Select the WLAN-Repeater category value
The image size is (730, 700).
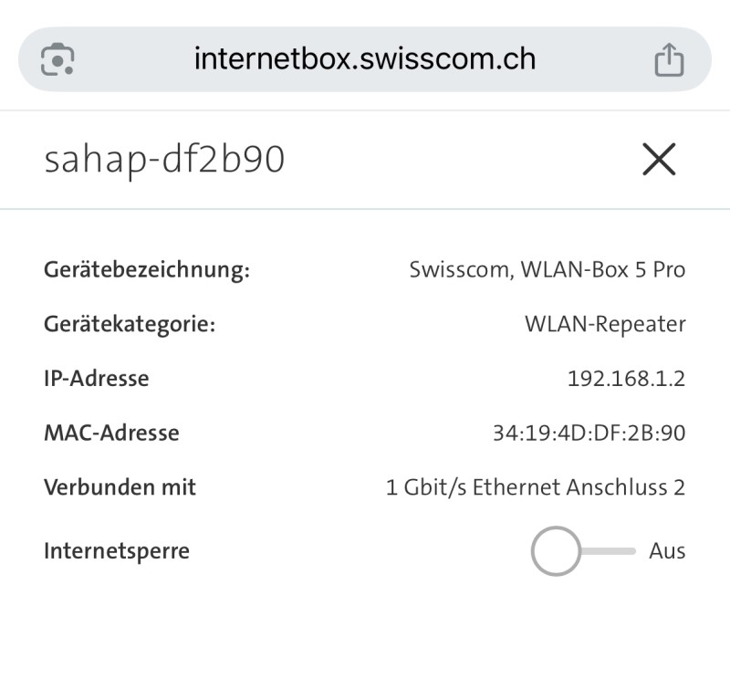(x=605, y=324)
